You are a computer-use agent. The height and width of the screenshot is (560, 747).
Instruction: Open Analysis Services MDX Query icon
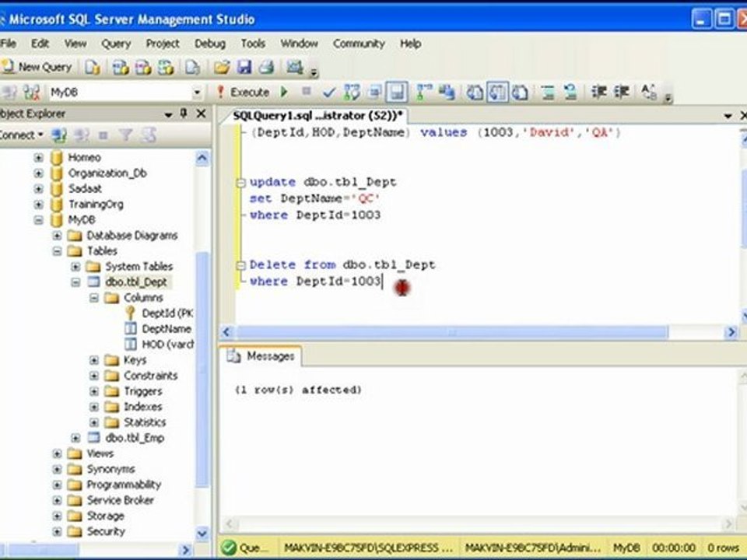120,68
